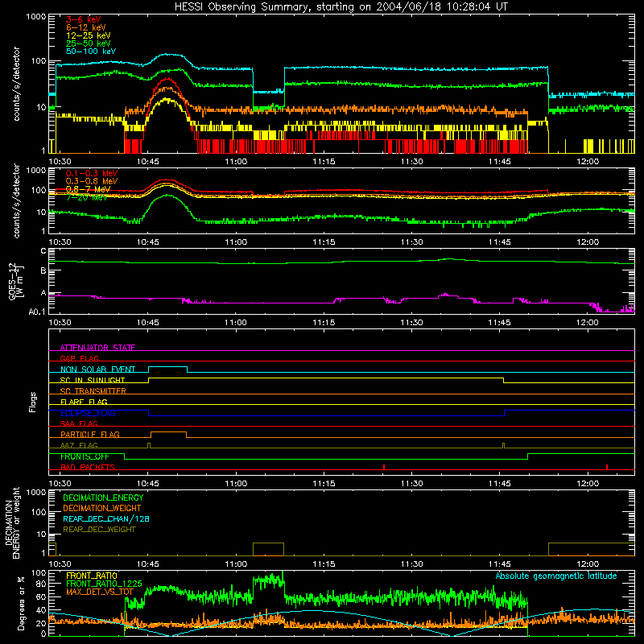Select the GAP_FLAG label
The width and height of the screenshot is (644, 644).
point(79,358)
